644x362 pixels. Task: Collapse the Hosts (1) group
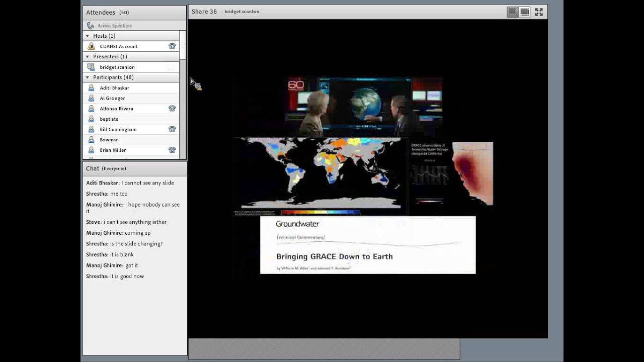point(88,36)
